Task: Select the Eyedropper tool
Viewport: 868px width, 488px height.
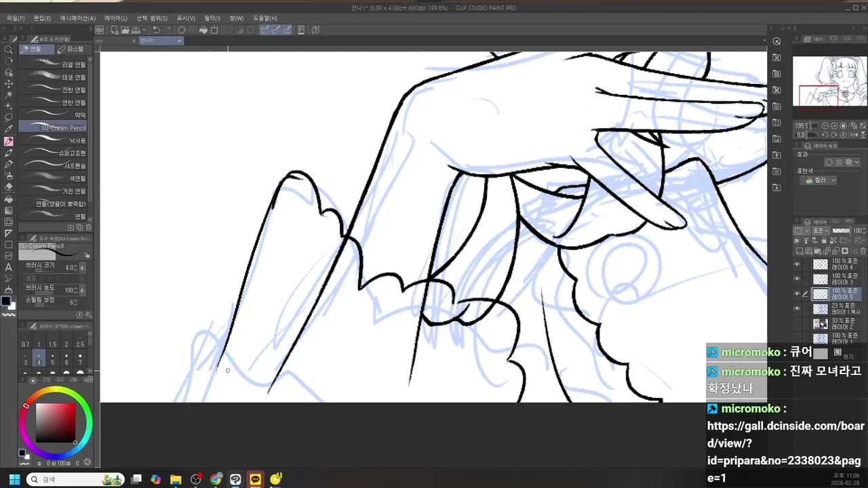Action: click(x=9, y=129)
